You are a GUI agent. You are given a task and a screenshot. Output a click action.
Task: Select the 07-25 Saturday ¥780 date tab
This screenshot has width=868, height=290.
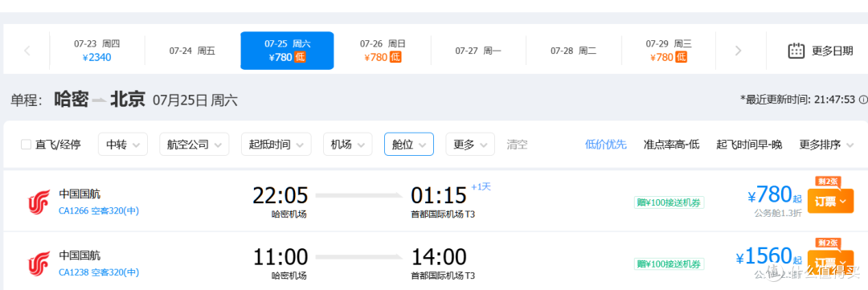coord(287,51)
